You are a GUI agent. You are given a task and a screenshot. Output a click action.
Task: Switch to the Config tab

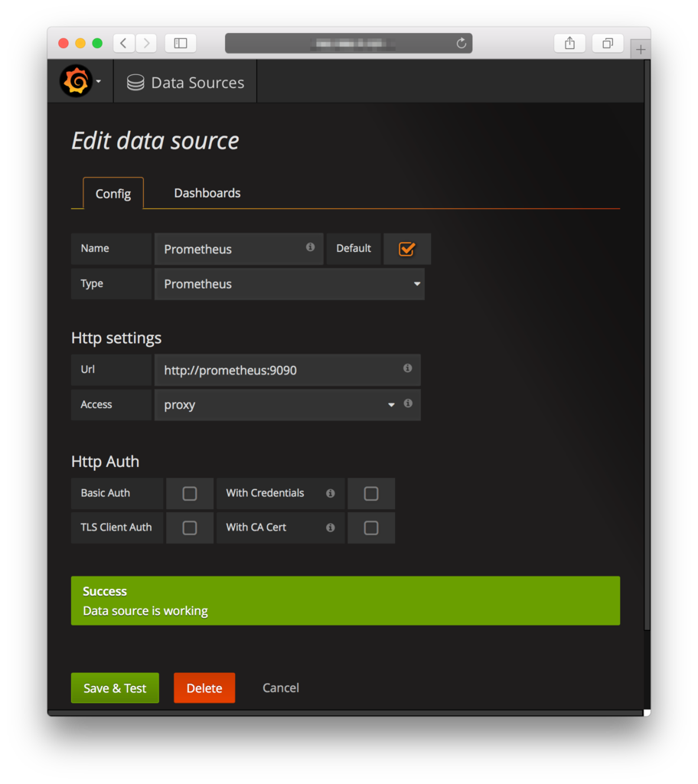(x=113, y=194)
